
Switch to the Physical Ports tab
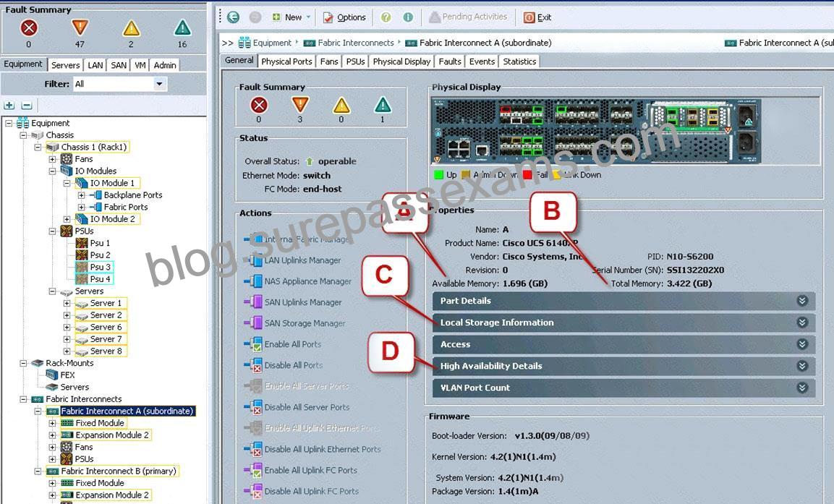point(286,61)
